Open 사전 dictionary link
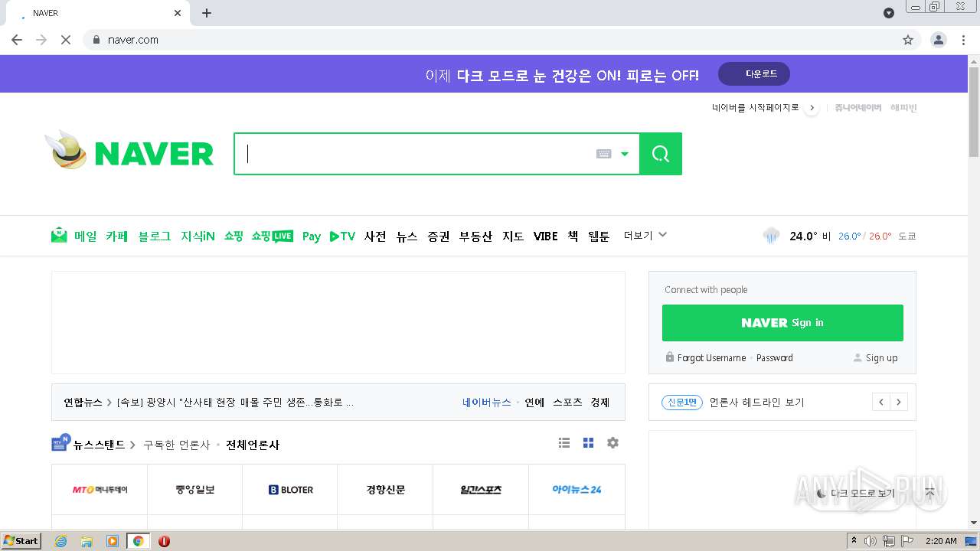This screenshot has height=551, width=980. pos(375,236)
